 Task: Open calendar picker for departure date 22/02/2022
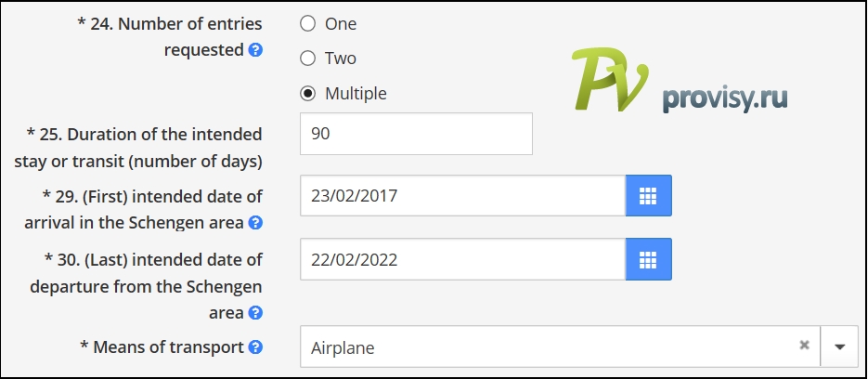(x=648, y=259)
